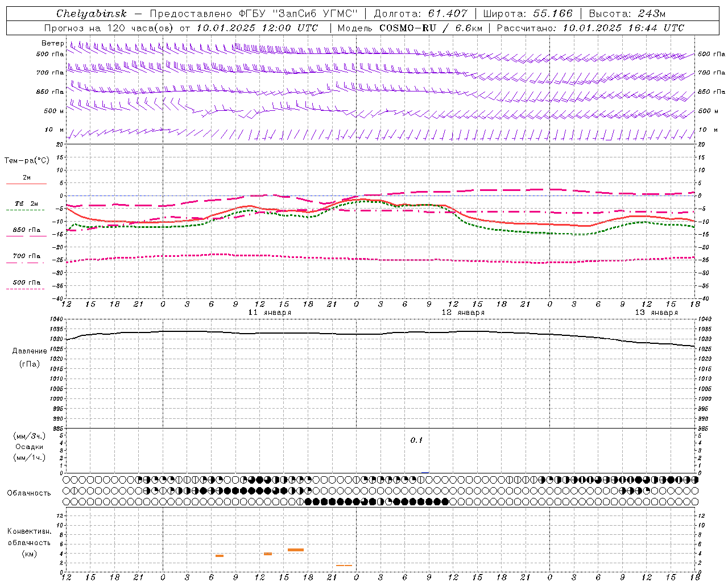The width and height of the screenshot is (728, 582).
Task: Click the 'Конвективн.' convective label
Action: pos(30,531)
